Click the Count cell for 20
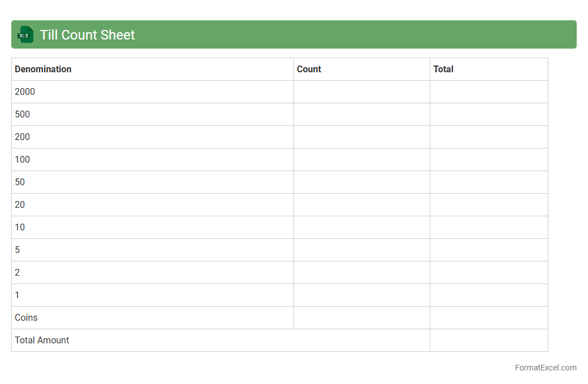The image size is (588, 384). [361, 204]
